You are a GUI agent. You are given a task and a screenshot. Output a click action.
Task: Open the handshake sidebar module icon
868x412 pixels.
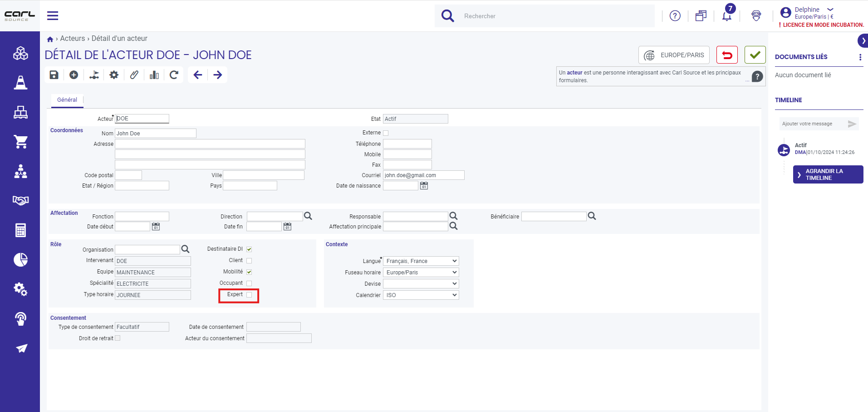20,200
